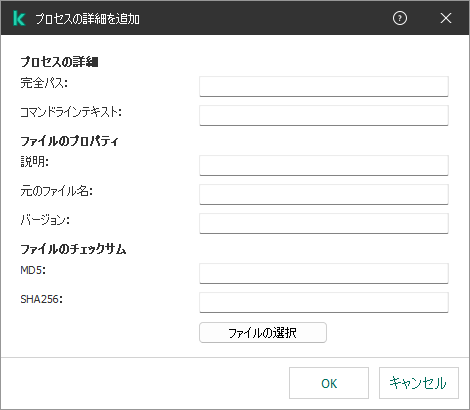Select the SHA256 checksum field
The width and height of the screenshot is (470, 410).
click(x=324, y=302)
